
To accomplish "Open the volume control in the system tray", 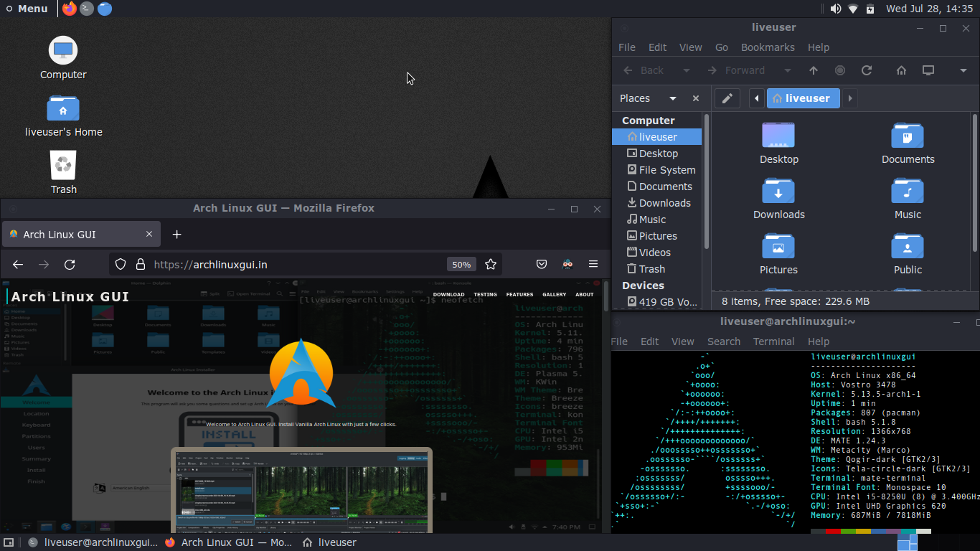I will pyautogui.click(x=835, y=9).
